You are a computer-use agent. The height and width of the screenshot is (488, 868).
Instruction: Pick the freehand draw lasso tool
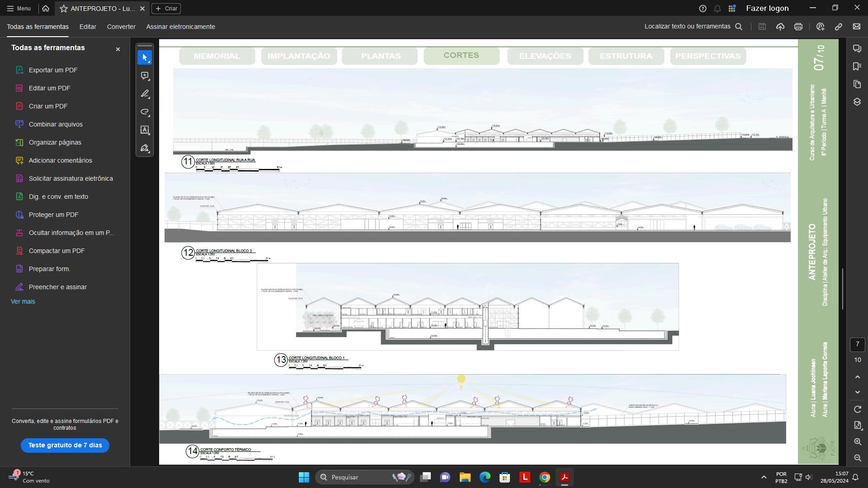pyautogui.click(x=145, y=112)
